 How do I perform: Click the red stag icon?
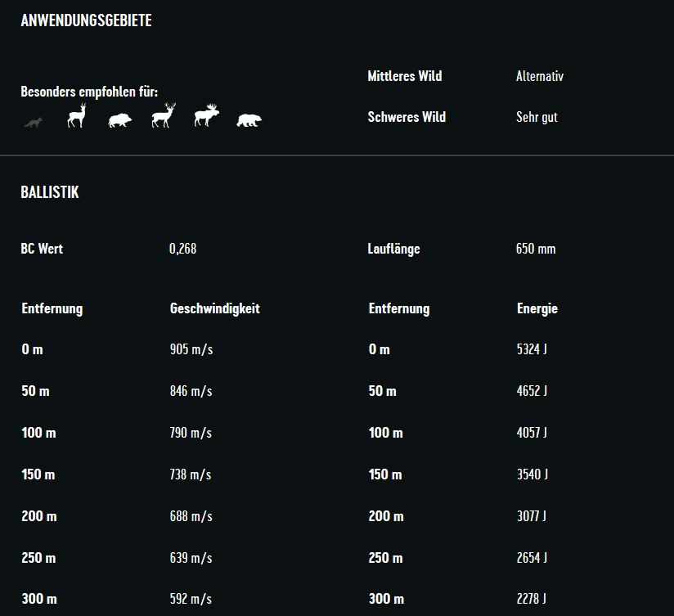point(164,116)
